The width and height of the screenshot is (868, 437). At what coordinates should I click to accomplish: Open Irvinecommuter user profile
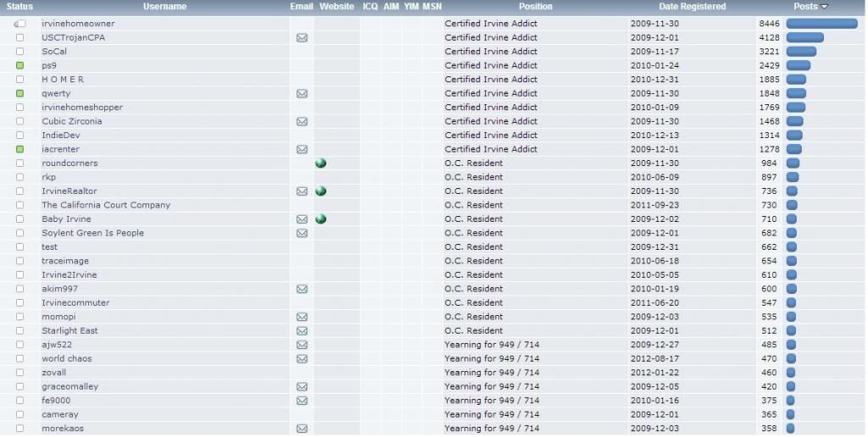[75, 302]
